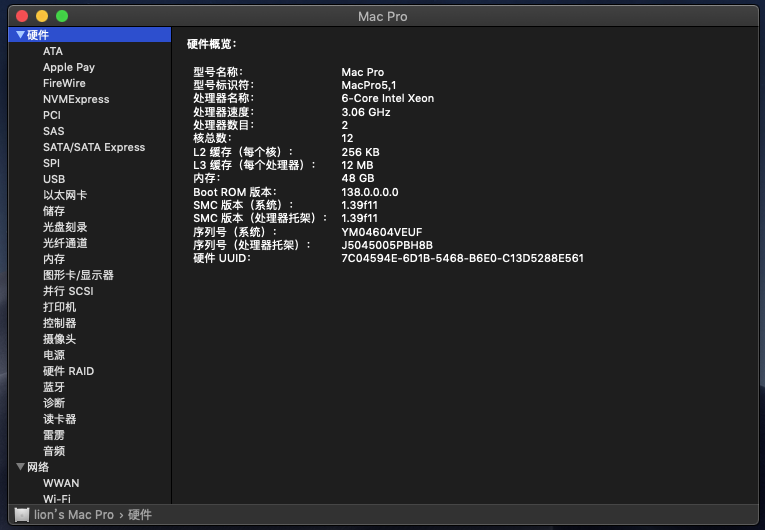Click the MacPro5,1 model identifier value

[369, 85]
